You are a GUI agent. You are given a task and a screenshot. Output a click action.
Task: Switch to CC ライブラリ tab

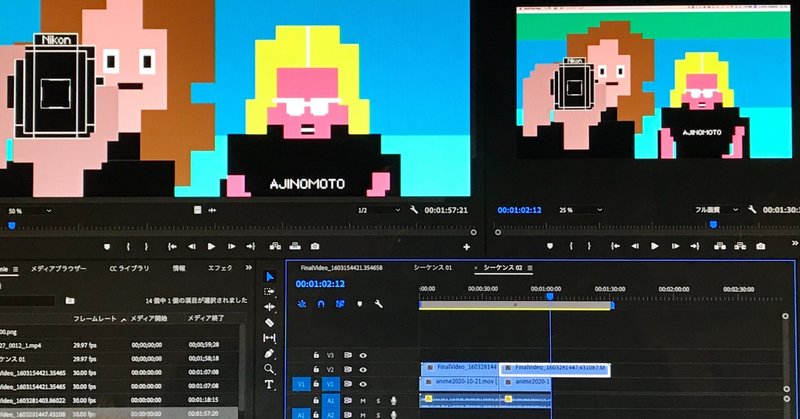tap(129, 268)
